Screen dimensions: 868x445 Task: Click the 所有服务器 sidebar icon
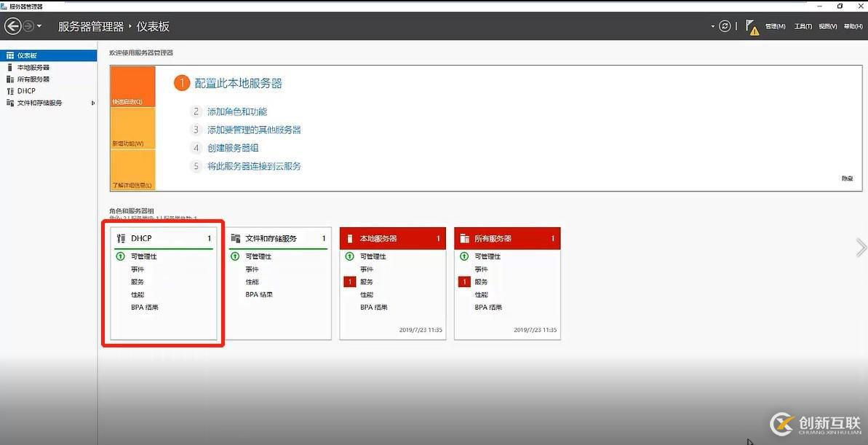pyautogui.click(x=10, y=79)
